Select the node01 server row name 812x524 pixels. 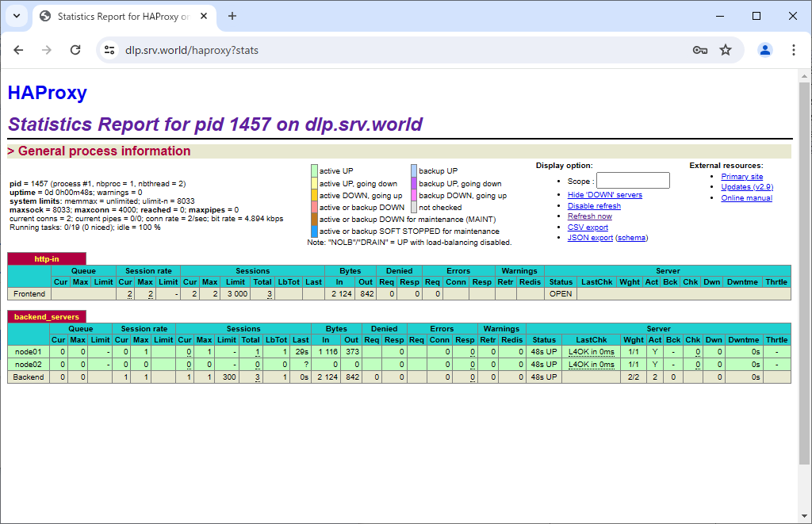29,351
